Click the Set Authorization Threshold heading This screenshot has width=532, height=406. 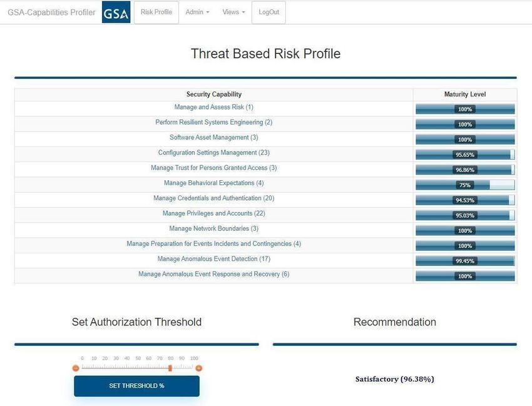click(x=136, y=322)
